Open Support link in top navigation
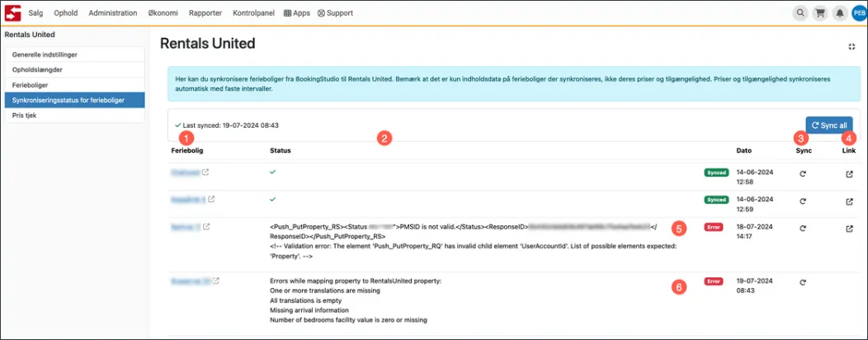This screenshot has height=340, width=868. 335,13
